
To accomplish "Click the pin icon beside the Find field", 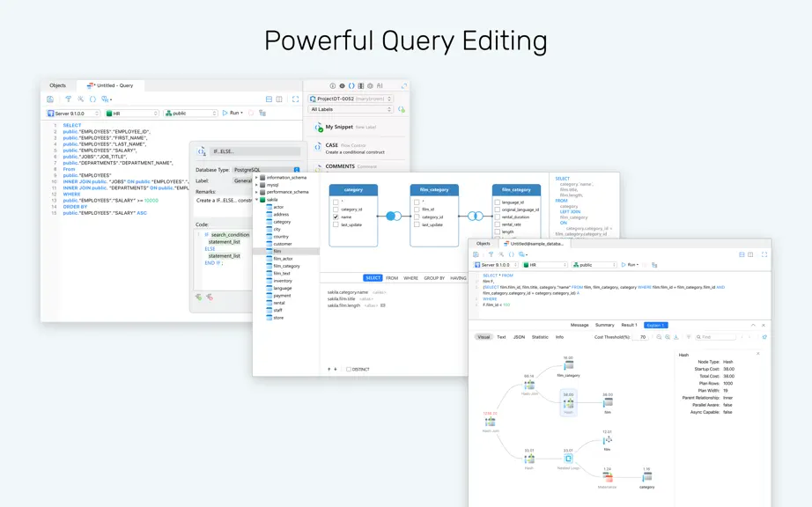I will (x=764, y=337).
